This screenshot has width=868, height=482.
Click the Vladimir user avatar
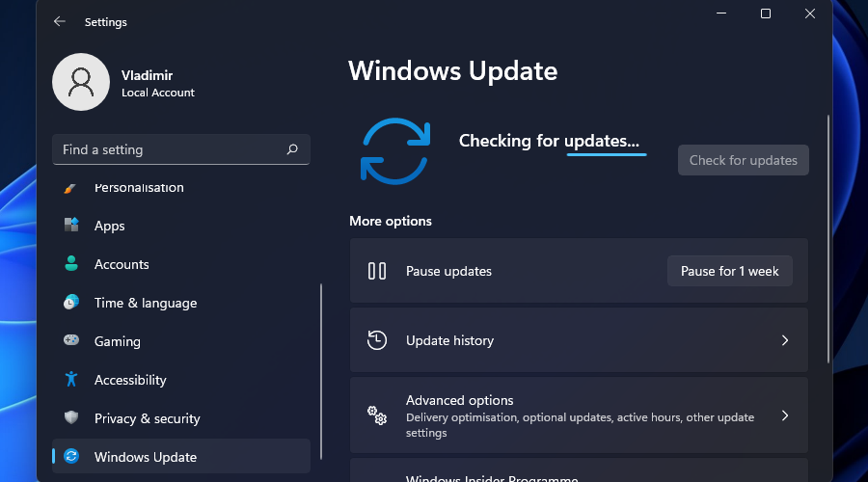point(81,82)
